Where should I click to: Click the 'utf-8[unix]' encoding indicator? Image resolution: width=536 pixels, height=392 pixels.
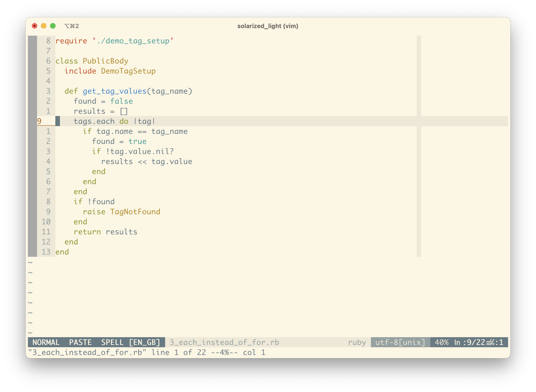click(400, 342)
